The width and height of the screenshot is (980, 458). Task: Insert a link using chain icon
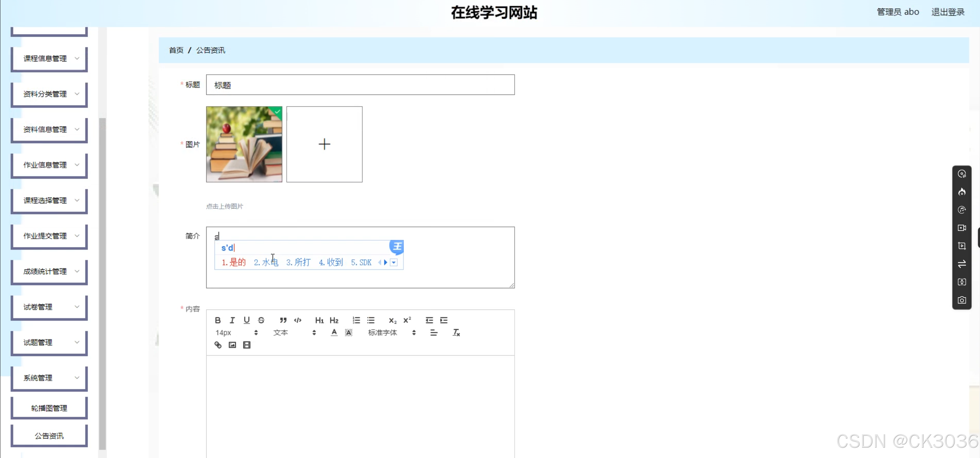click(218, 345)
